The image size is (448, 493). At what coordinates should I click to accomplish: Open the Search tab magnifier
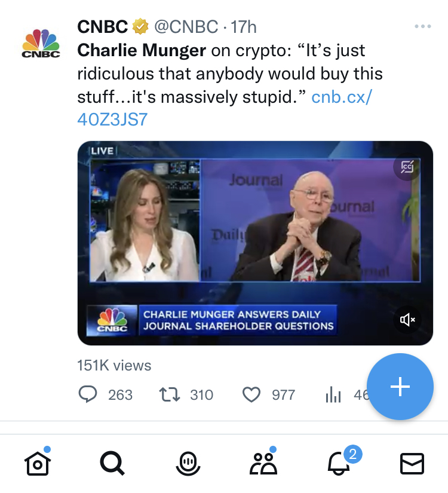(112, 463)
